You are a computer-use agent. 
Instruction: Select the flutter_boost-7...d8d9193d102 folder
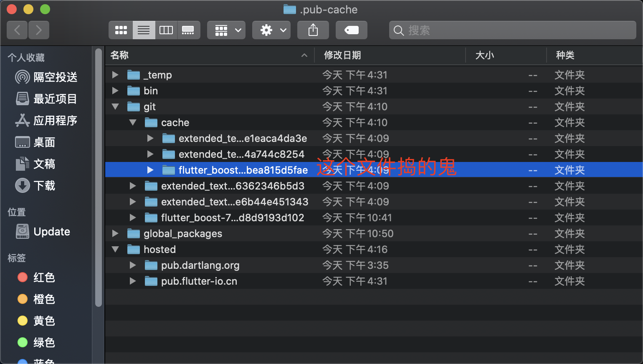374,218
